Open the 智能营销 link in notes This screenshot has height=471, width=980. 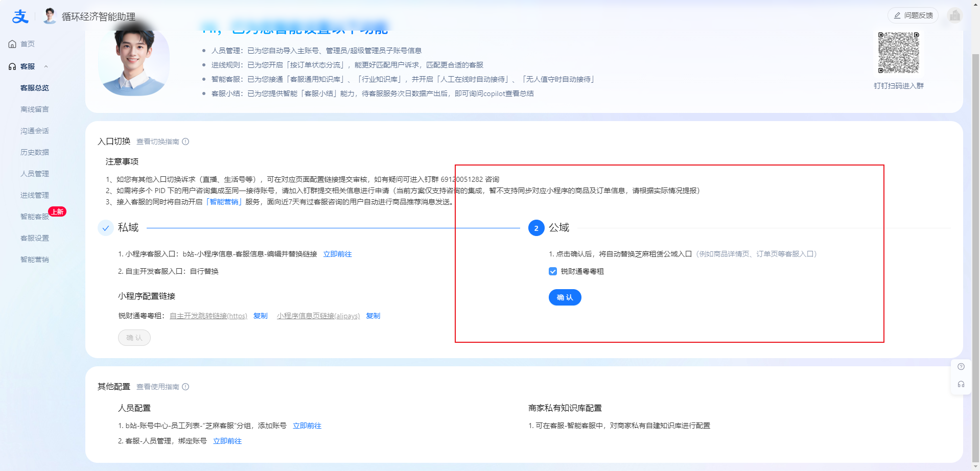pyautogui.click(x=224, y=202)
